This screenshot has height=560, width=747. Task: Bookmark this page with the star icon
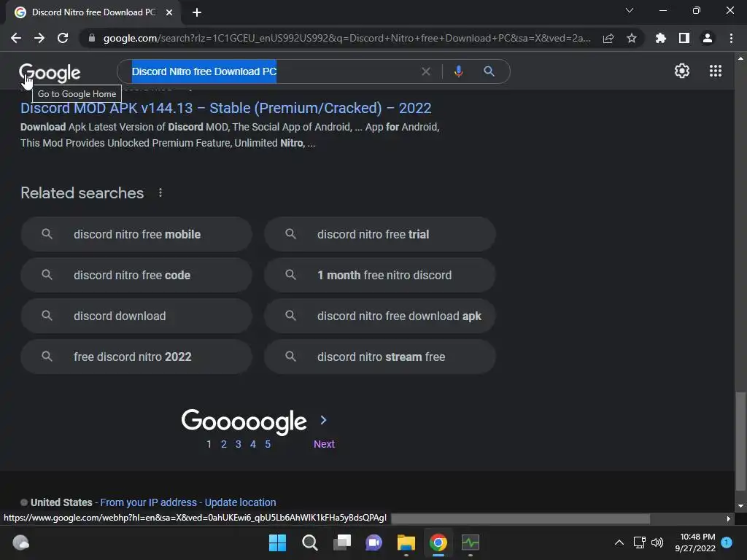tap(632, 38)
